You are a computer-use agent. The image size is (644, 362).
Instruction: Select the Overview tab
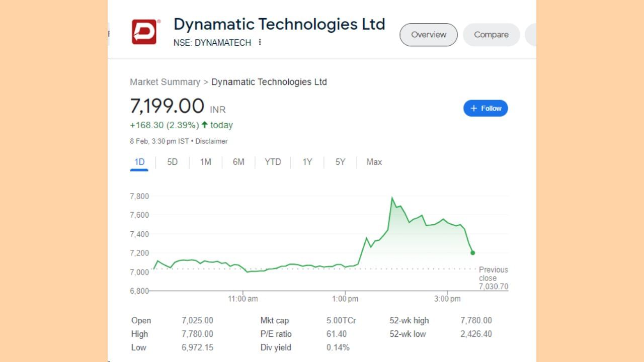tap(429, 35)
